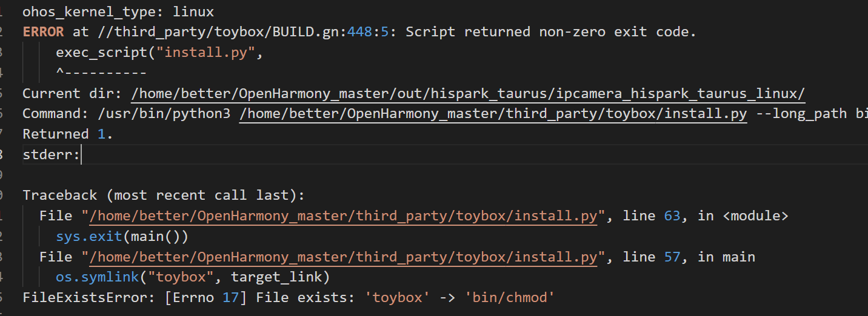
Task: Click the ohos_kernel_type: linux line
Action: pos(118,11)
